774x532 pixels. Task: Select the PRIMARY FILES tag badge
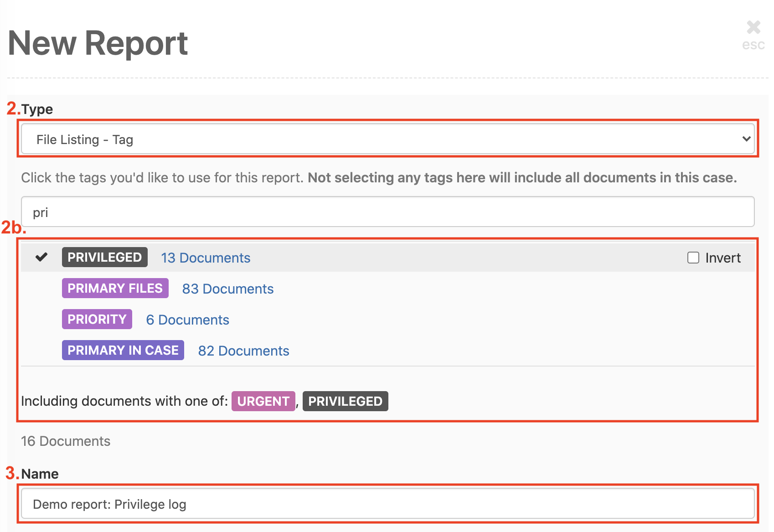114,288
